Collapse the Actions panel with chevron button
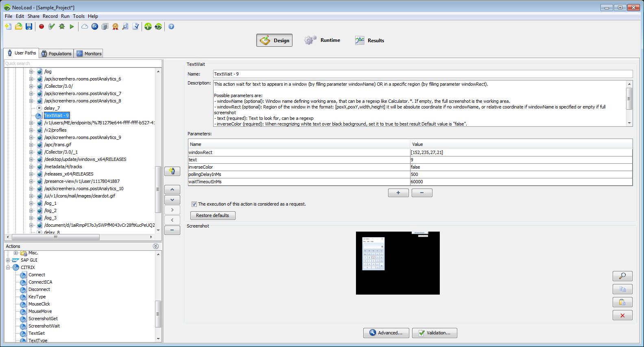Viewport: 644px width, 347px height. (155, 246)
